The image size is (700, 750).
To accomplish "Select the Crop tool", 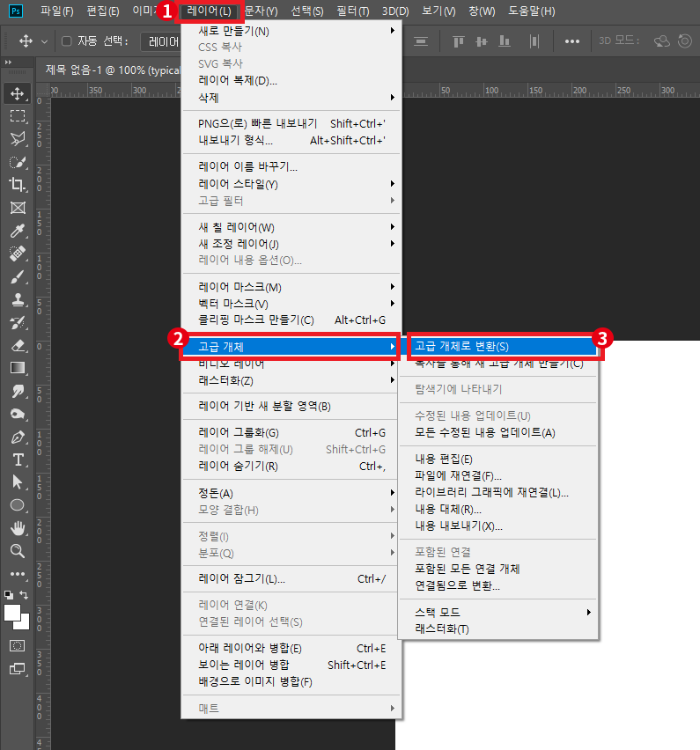I will (18, 185).
